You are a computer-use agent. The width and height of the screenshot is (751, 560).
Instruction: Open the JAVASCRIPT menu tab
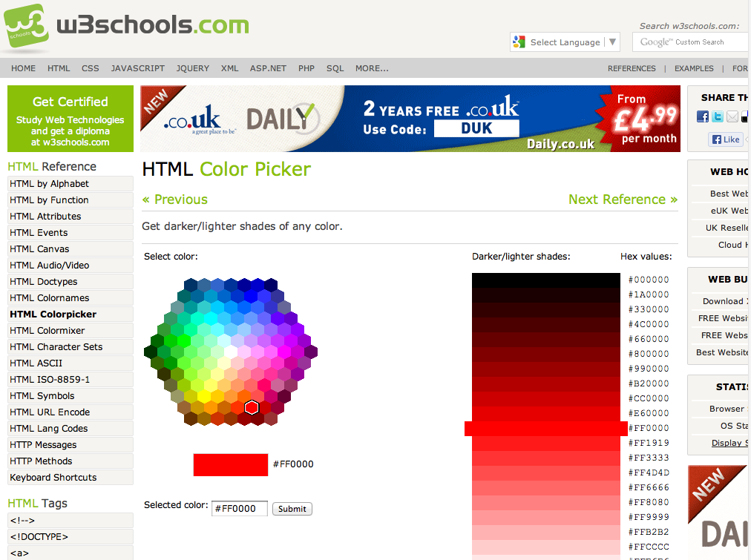tap(137, 68)
